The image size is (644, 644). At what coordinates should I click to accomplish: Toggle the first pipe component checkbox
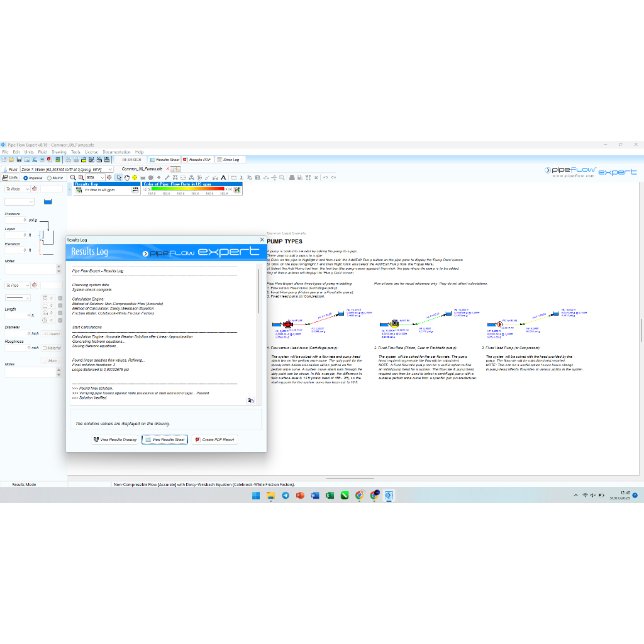[x=60, y=298]
